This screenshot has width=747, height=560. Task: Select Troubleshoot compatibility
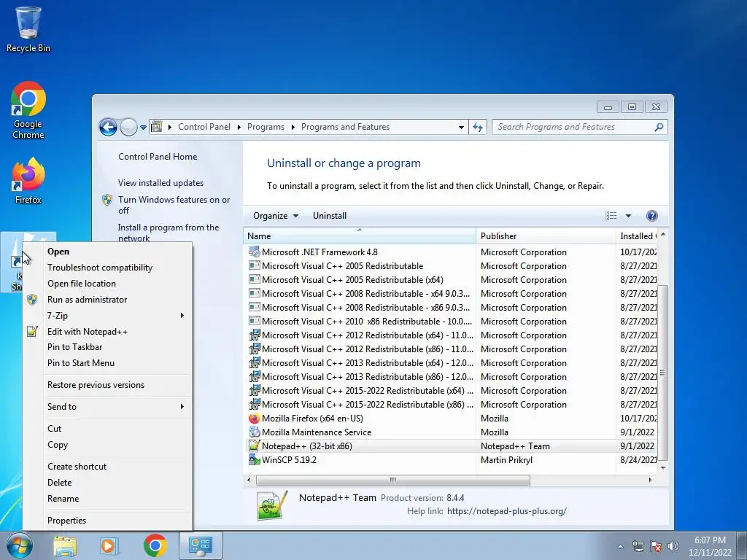click(x=108, y=268)
